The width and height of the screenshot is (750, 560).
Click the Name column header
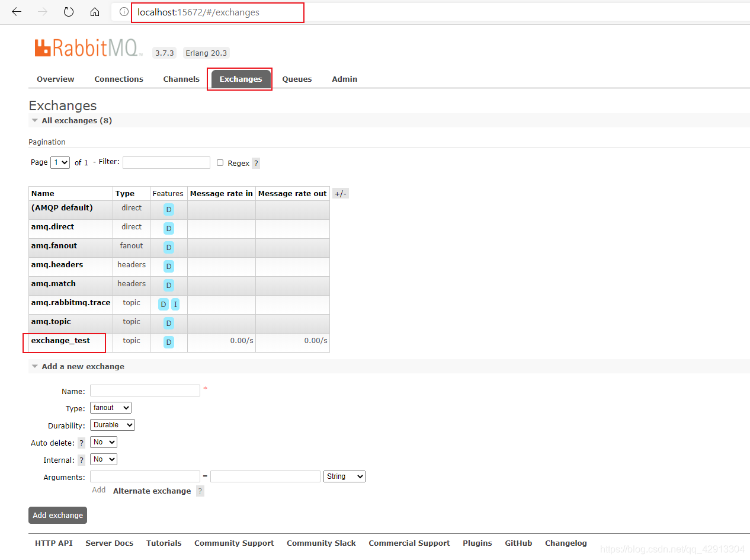pos(43,194)
